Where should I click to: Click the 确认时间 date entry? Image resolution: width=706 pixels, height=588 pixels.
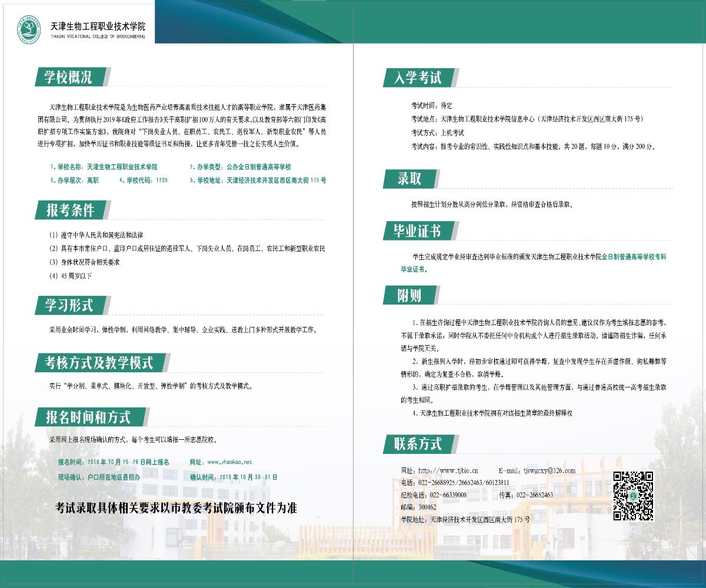pyautogui.click(x=234, y=477)
